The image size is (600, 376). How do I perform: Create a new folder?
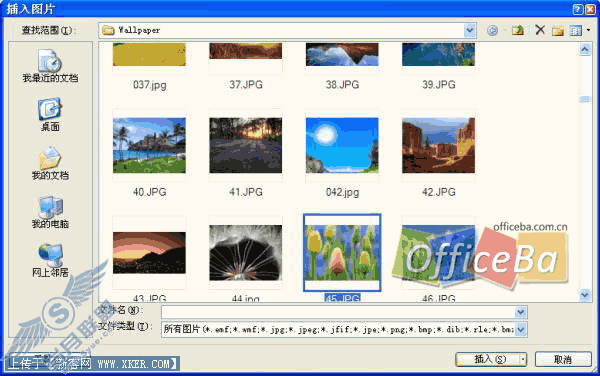pyautogui.click(x=558, y=30)
